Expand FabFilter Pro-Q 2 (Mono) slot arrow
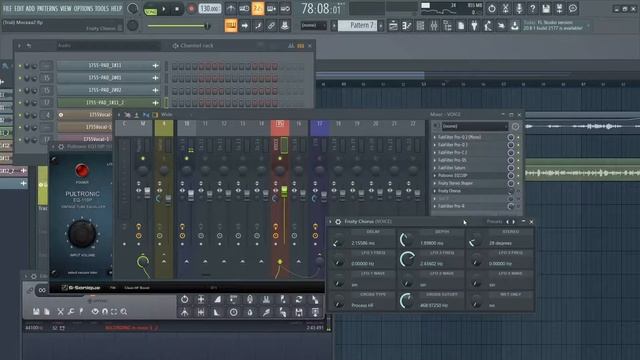 (435, 137)
